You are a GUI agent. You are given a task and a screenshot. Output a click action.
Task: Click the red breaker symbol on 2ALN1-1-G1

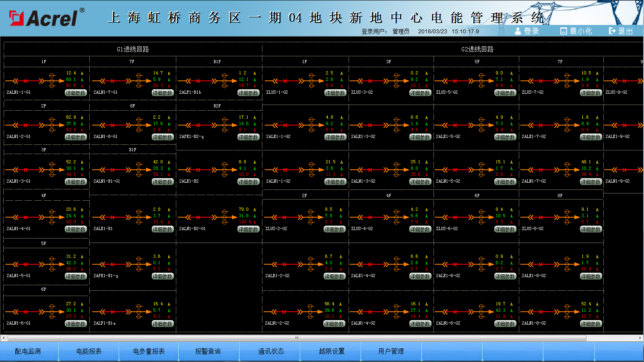coord(26,81)
